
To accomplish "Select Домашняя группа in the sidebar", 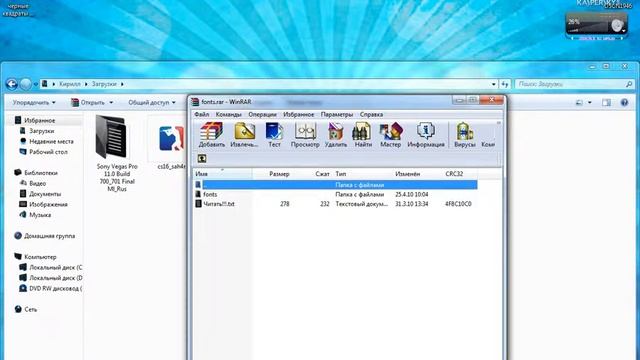I will (x=49, y=236).
